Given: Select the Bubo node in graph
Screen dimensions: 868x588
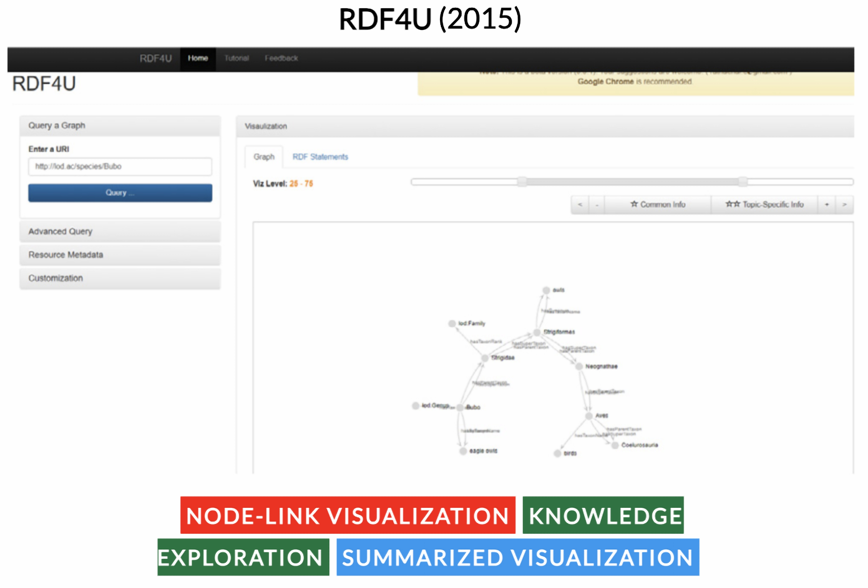Looking at the screenshot, I should [x=460, y=407].
